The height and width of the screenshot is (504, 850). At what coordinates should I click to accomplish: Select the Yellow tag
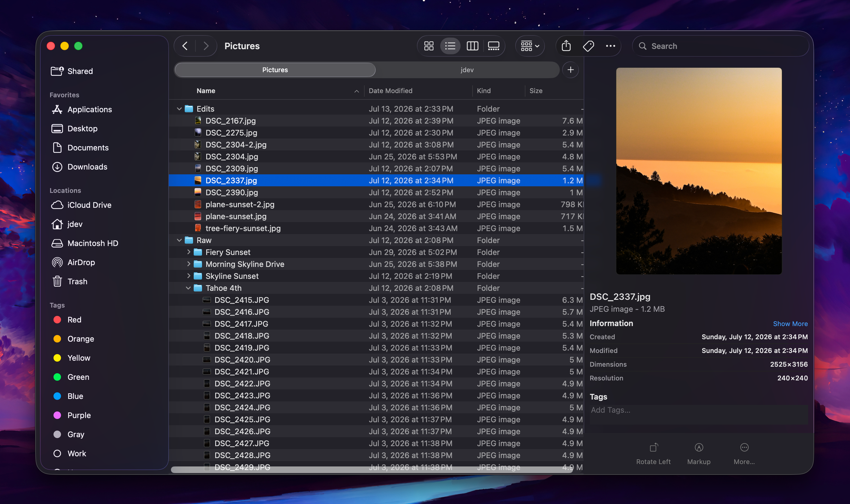pos(79,358)
